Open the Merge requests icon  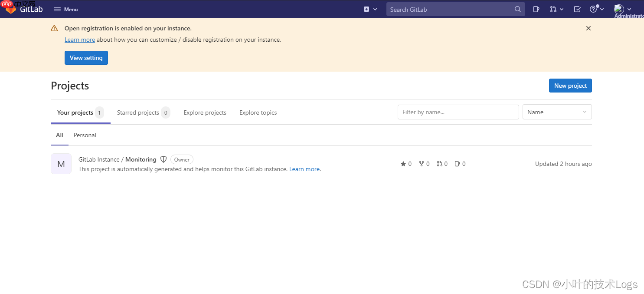[553, 9]
